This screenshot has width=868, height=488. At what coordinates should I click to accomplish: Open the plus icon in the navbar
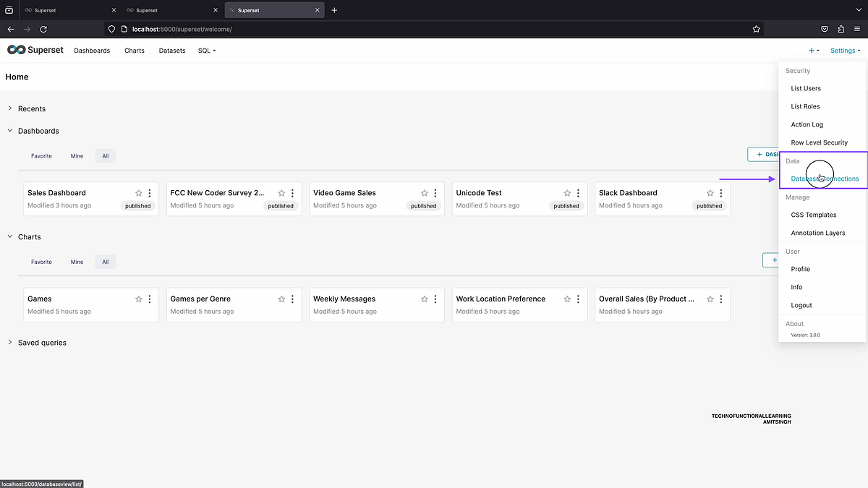812,51
